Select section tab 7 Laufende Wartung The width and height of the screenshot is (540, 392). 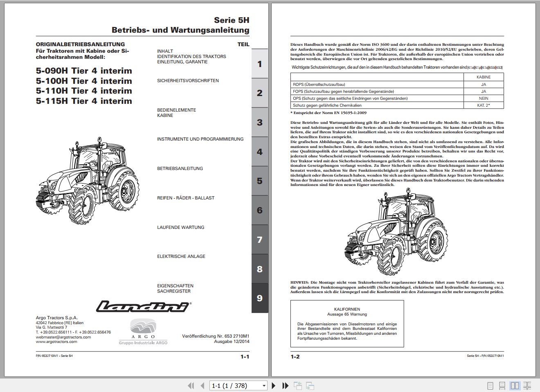[x=259, y=240]
